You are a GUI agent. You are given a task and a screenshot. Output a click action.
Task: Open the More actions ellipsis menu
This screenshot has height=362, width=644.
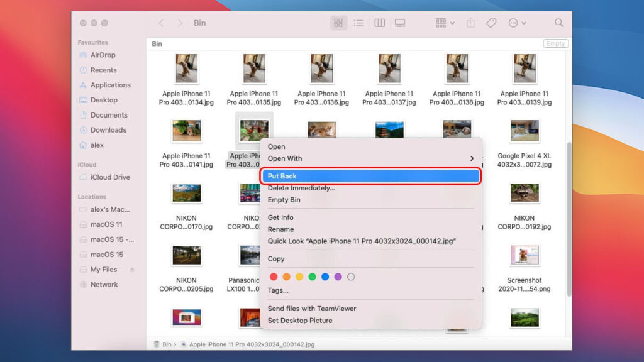[x=517, y=23]
